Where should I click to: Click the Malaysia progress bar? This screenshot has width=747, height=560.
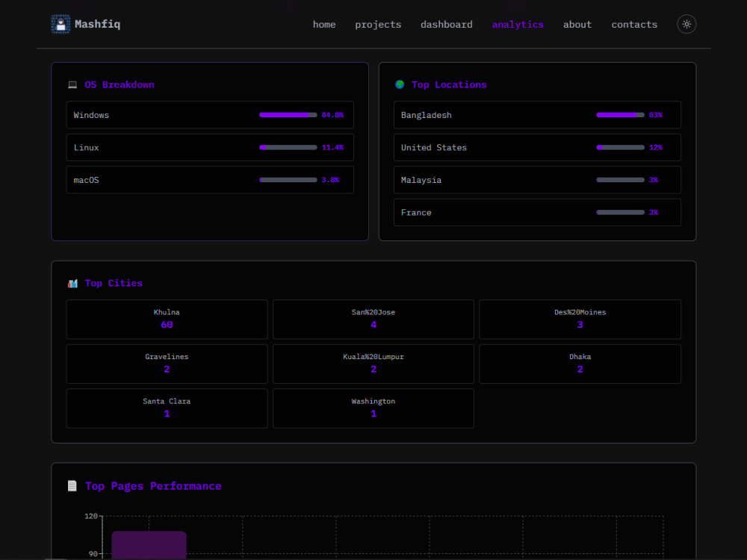(620, 179)
